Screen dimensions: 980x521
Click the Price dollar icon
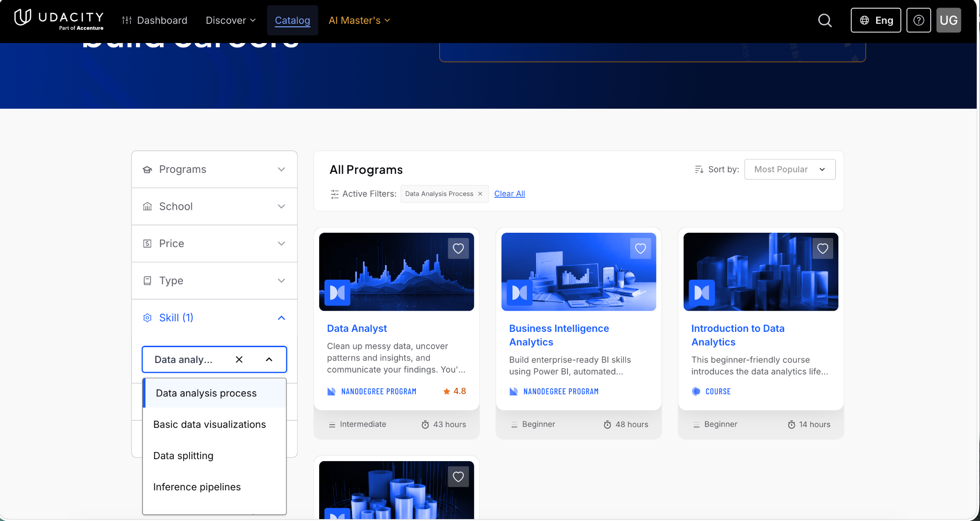pos(147,244)
